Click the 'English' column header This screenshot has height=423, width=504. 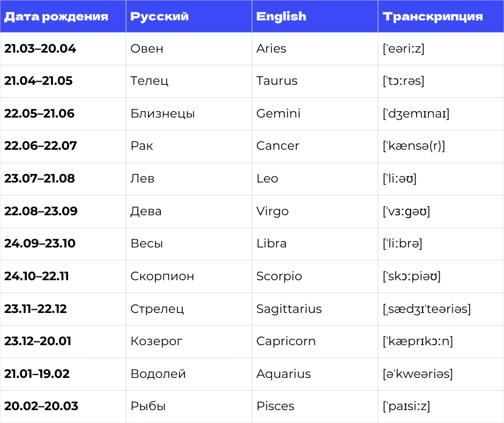click(x=281, y=17)
